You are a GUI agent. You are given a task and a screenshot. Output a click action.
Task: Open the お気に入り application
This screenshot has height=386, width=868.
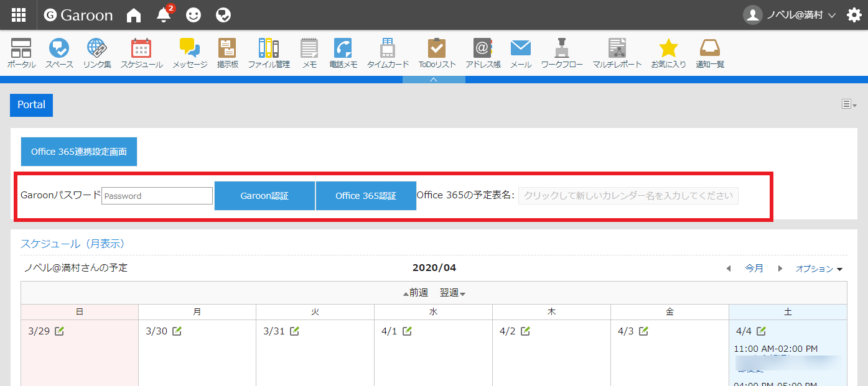tap(668, 53)
